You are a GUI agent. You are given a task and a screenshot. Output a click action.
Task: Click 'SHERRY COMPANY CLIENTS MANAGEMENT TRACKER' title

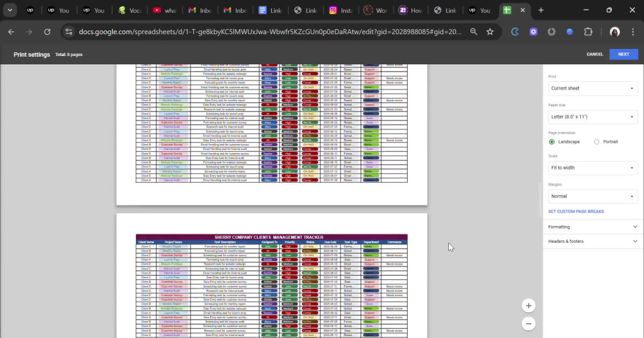click(269, 237)
